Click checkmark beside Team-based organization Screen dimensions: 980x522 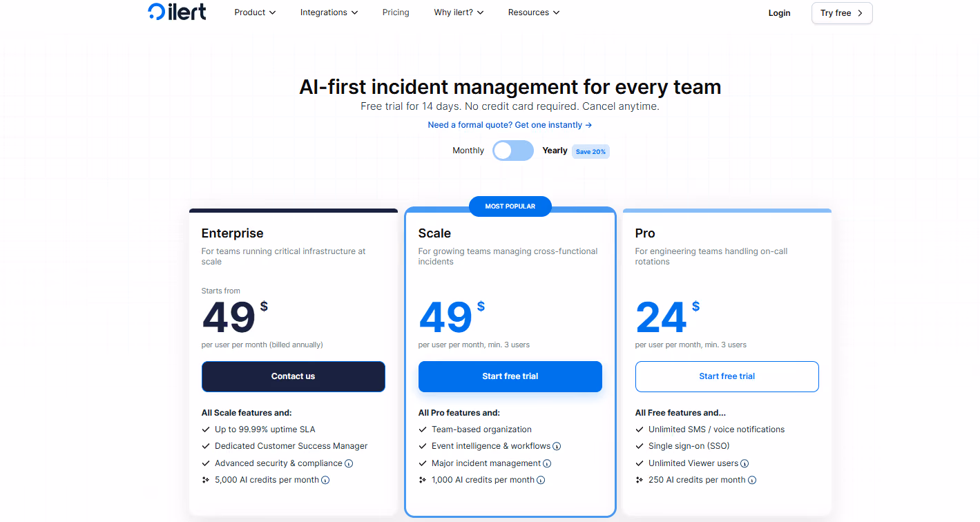tap(423, 429)
